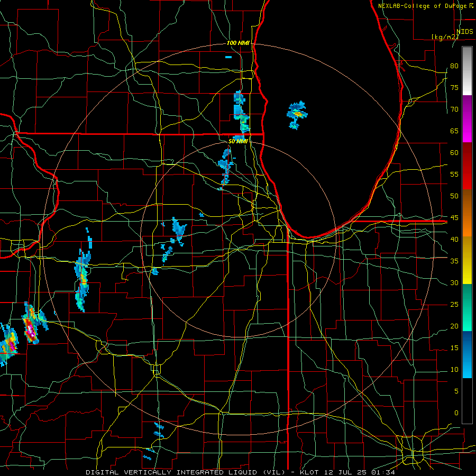Pick the black segment of the VIL legend
The width and height of the screenshot is (476, 476).
(x=467, y=401)
